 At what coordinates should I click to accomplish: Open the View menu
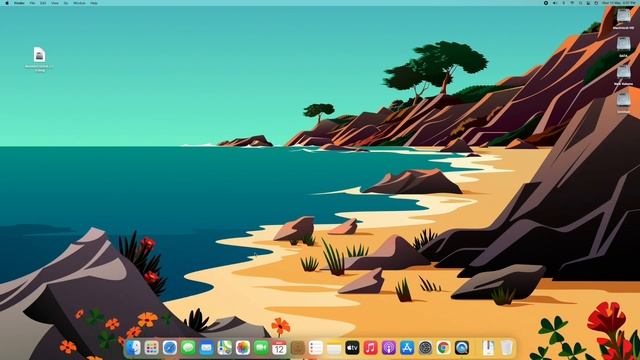55,3
